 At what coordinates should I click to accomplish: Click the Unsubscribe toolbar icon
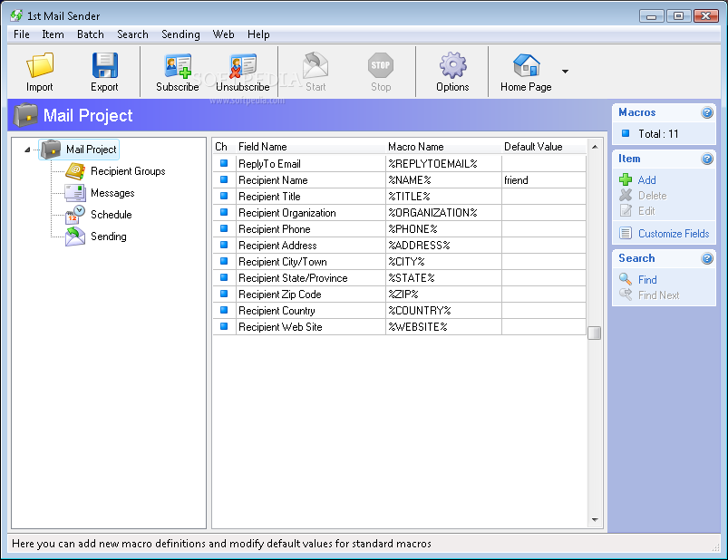(243, 66)
